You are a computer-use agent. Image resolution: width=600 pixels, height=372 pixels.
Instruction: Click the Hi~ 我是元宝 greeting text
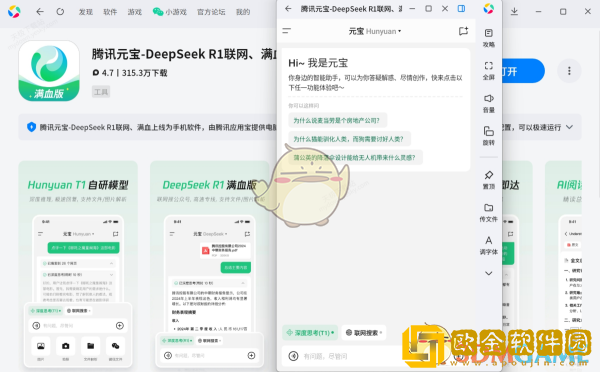tap(318, 63)
